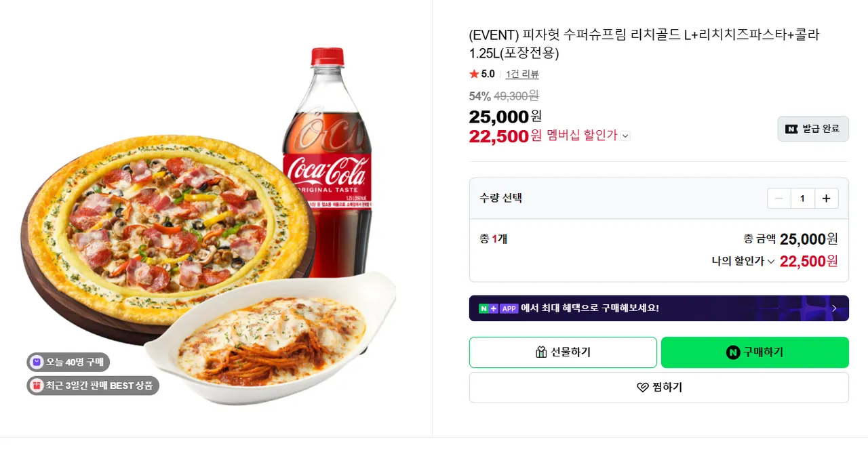Click the red gift BEST badge icon

click(37, 386)
